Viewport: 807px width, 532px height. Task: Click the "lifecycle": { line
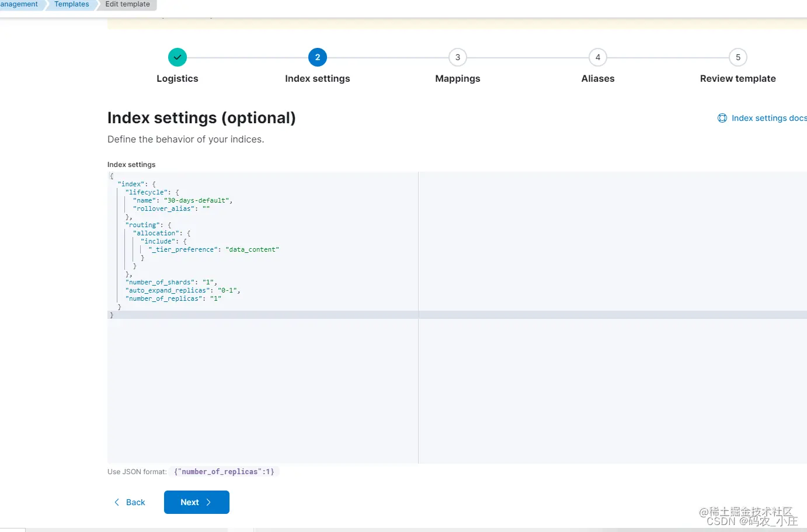click(x=152, y=192)
